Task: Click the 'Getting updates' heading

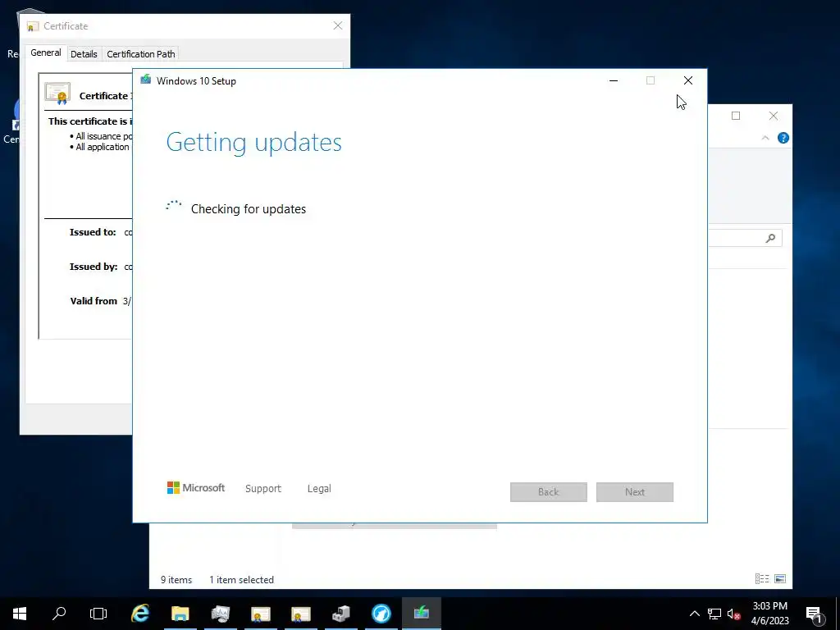Action: tap(254, 143)
